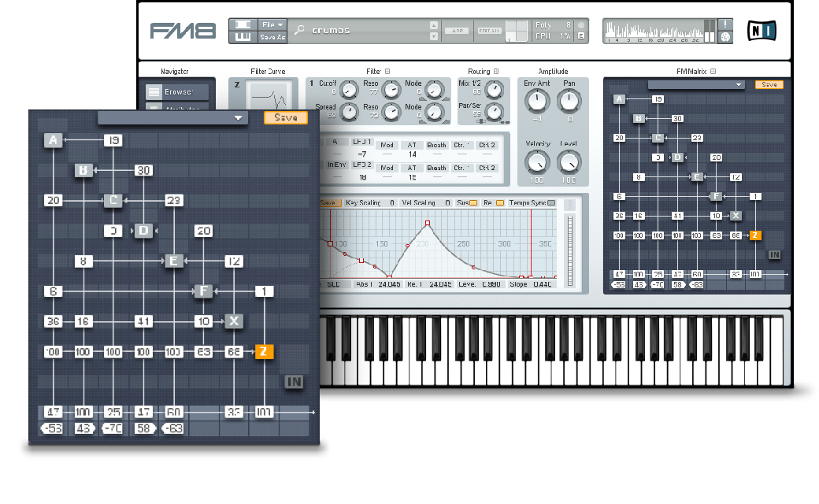The image size is (819, 504).
Task: Adjust the Cutoff knob
Action: tap(349, 91)
